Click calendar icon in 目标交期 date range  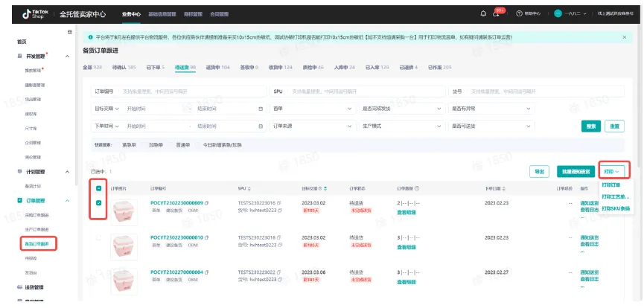pyautogui.click(x=261, y=109)
